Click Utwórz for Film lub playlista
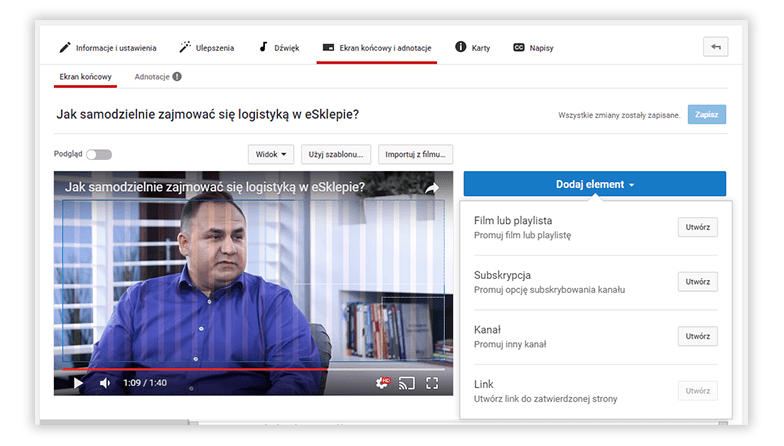The height and width of the screenshot is (446, 784). pos(698,227)
